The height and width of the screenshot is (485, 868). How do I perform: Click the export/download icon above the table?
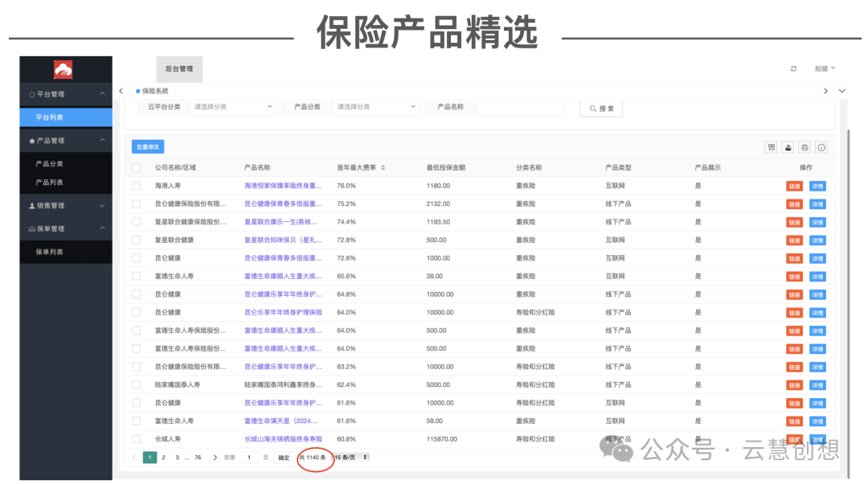click(788, 147)
